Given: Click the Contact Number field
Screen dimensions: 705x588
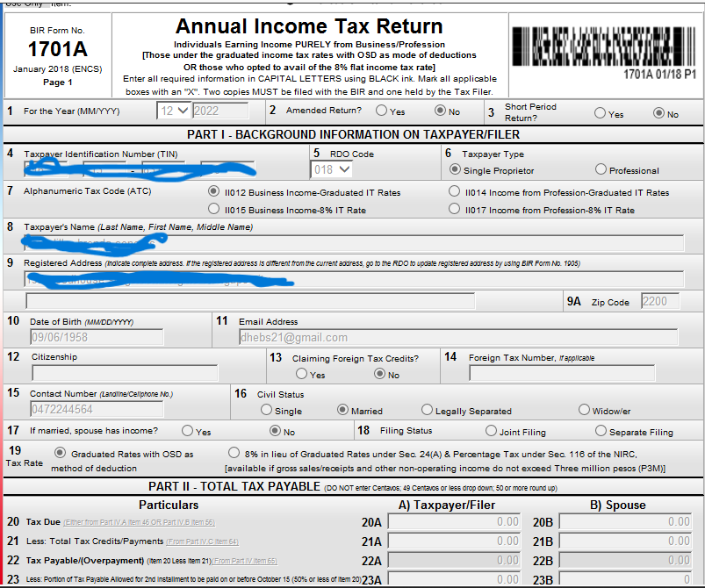Looking at the screenshot, I should 97,409.
